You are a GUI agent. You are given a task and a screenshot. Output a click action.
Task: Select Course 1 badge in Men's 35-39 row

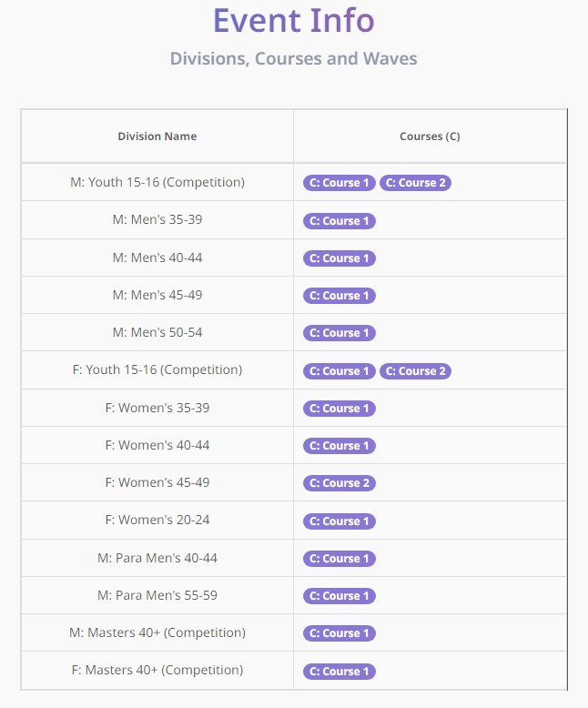340,221
